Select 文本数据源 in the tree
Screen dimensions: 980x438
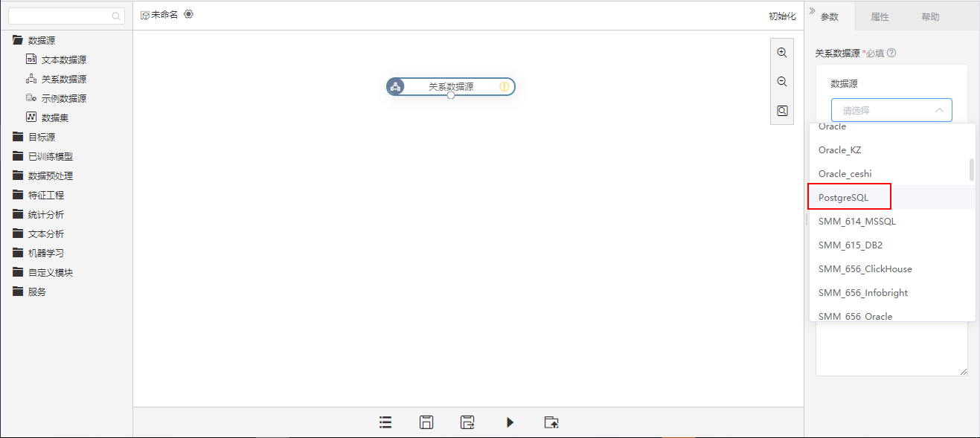click(x=64, y=59)
